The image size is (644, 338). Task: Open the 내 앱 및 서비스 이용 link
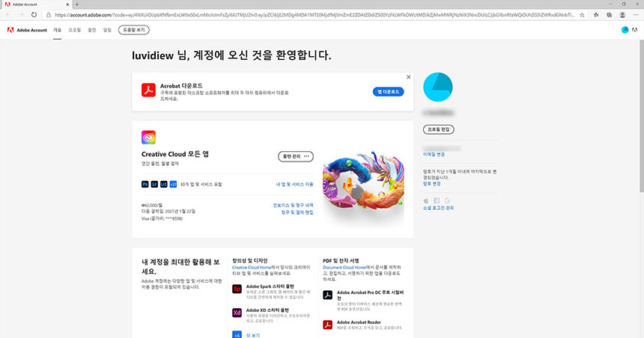294,185
